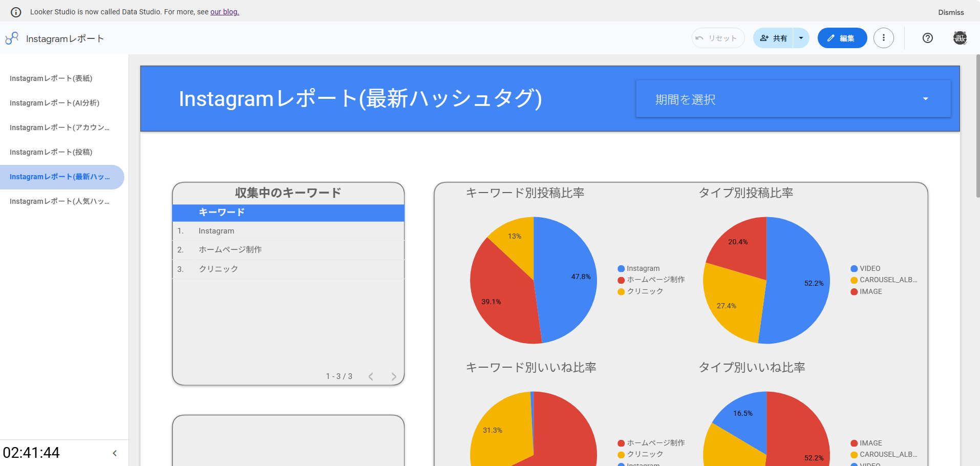Click the IMAGE legend entry in タイプ別いいね比率
The width and height of the screenshot is (980, 466).
(866, 443)
